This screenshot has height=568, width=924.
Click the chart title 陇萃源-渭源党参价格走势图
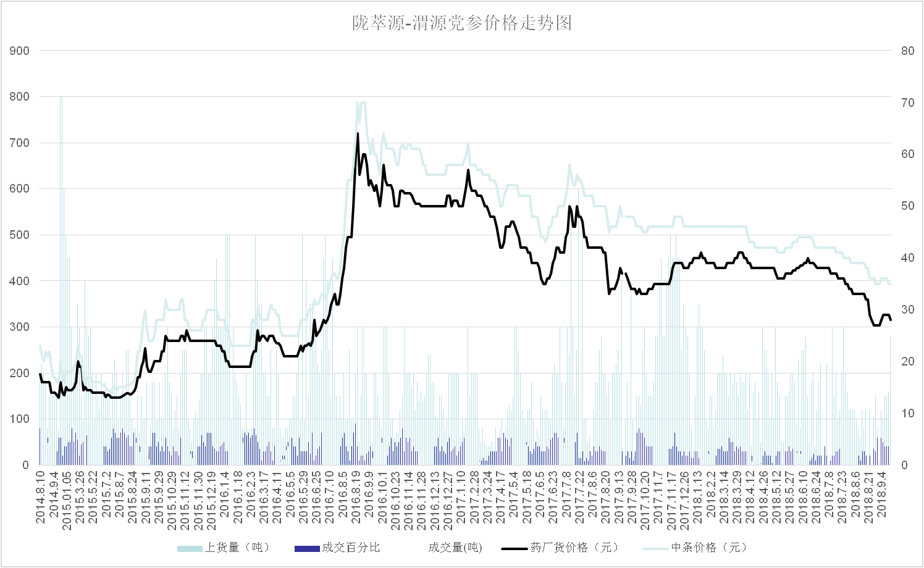pos(461,23)
